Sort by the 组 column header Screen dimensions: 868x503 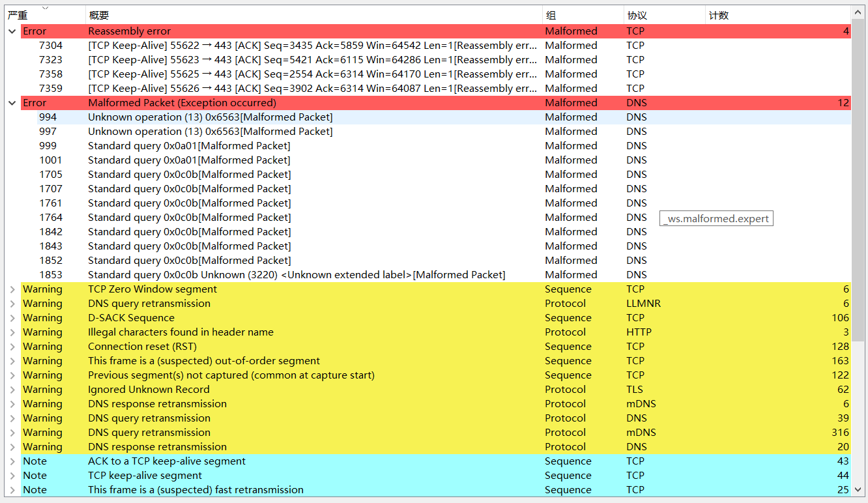(x=583, y=15)
